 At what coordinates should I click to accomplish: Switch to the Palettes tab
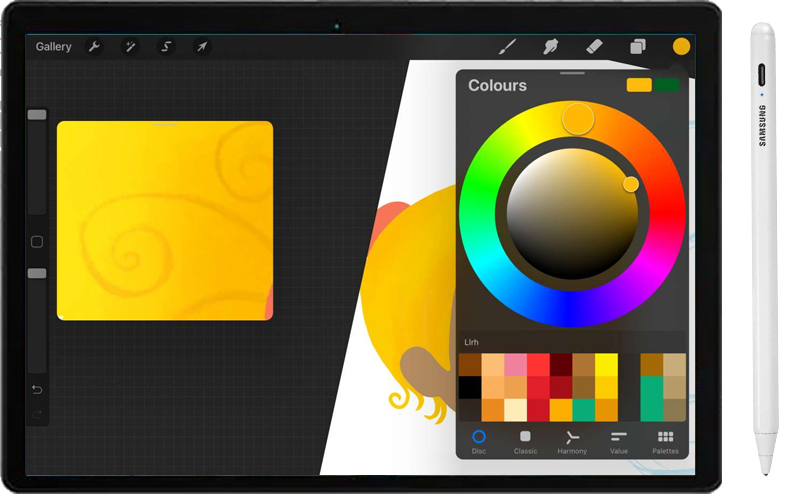tap(665, 442)
